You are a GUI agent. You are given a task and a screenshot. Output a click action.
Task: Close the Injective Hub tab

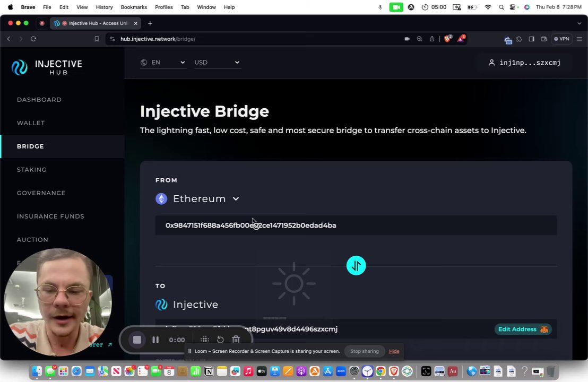click(x=136, y=23)
